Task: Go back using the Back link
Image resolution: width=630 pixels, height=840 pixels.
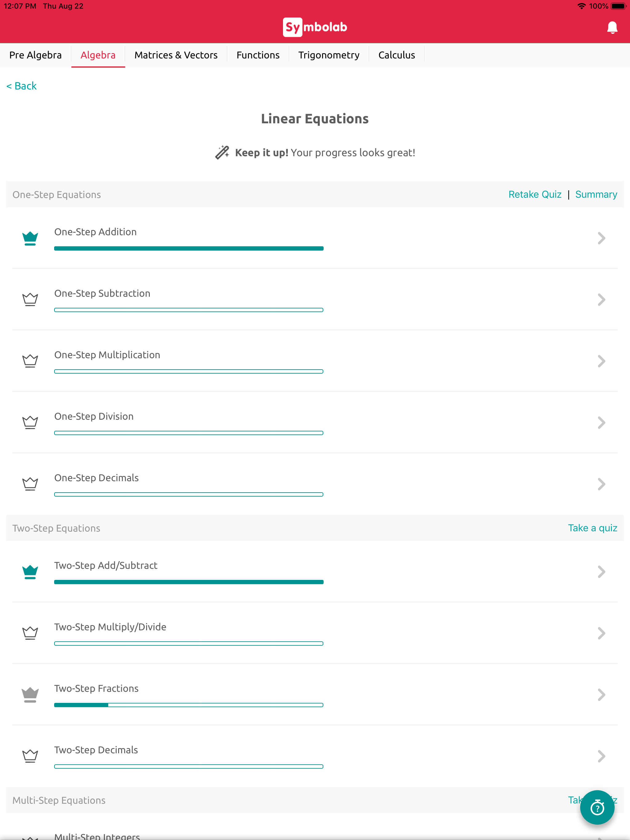Action: (22, 86)
